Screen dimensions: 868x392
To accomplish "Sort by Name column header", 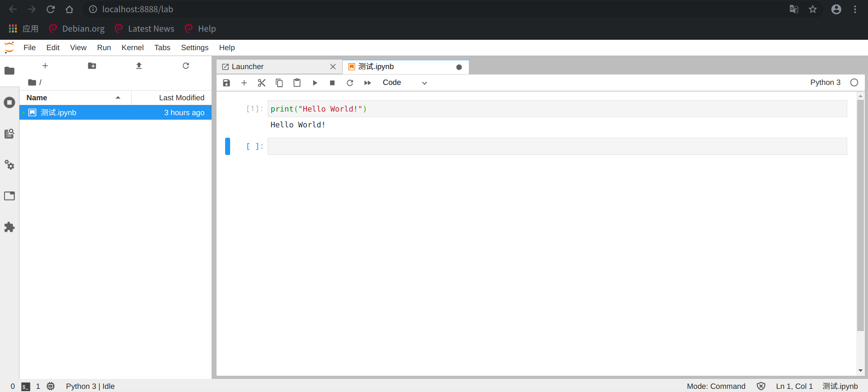I will point(75,98).
